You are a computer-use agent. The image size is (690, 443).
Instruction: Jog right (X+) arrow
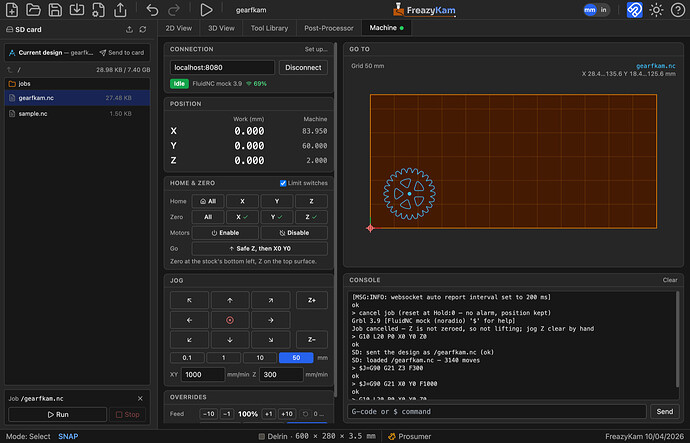pos(271,320)
